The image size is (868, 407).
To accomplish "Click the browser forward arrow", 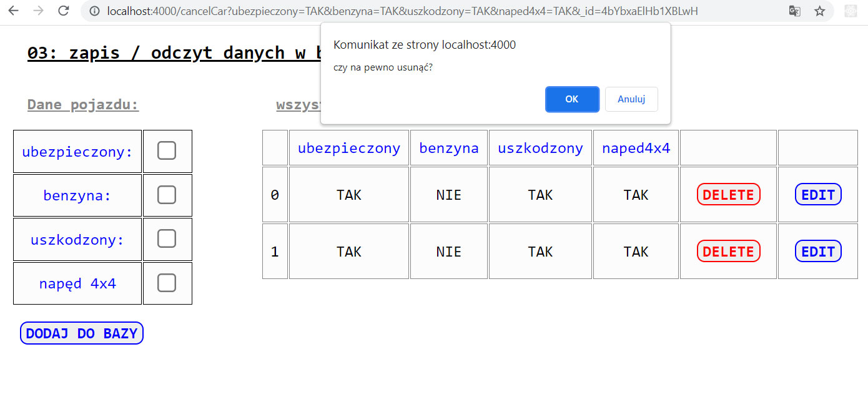I will 38,11.
